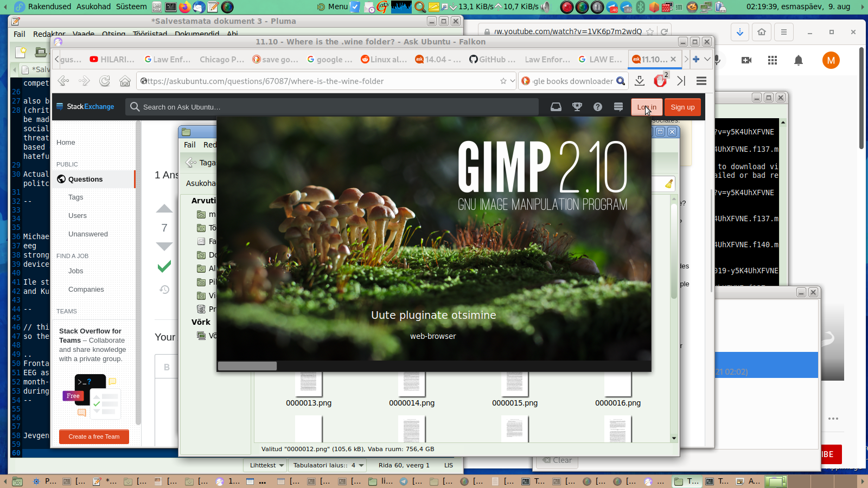Open the ad blocker hand icon
868x488 pixels.
[660, 81]
